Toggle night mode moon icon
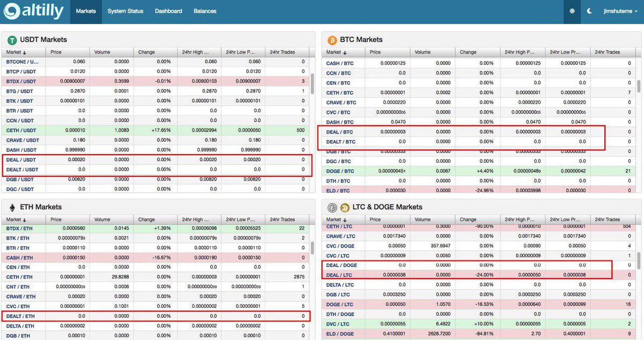This screenshot has height=340, width=644. 589,11
